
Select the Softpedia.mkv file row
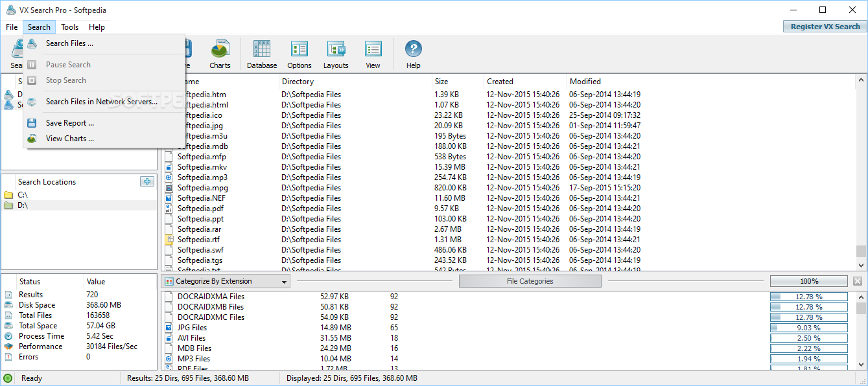tap(508, 167)
